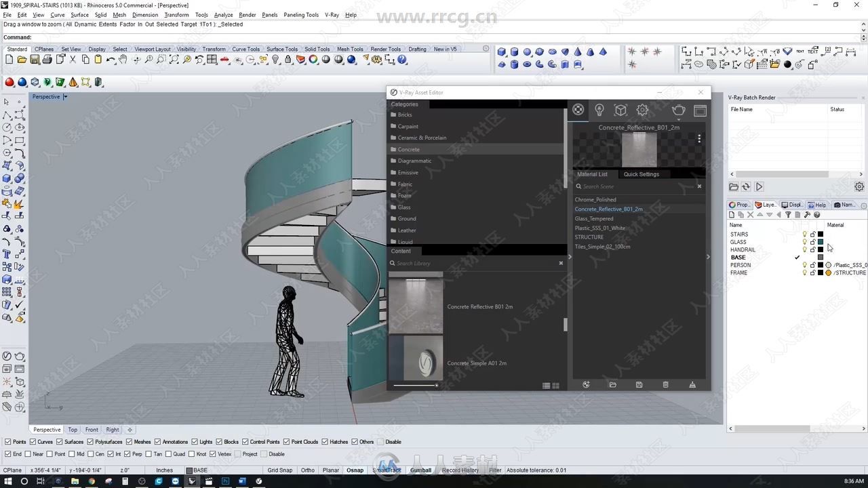
Task: Click the lock objects padlock icon
Action: (288, 60)
